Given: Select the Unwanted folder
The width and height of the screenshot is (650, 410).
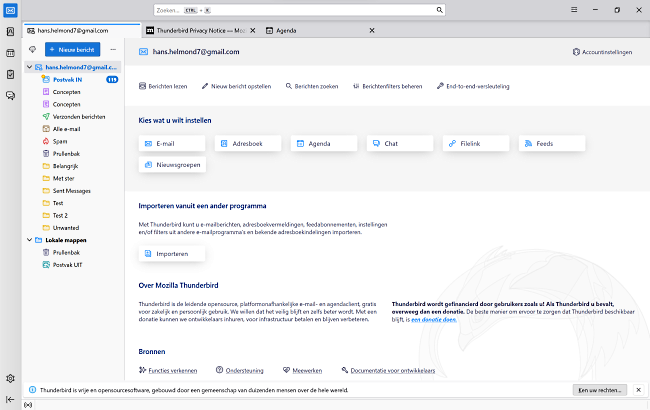Looking at the screenshot, I should 73,228.
